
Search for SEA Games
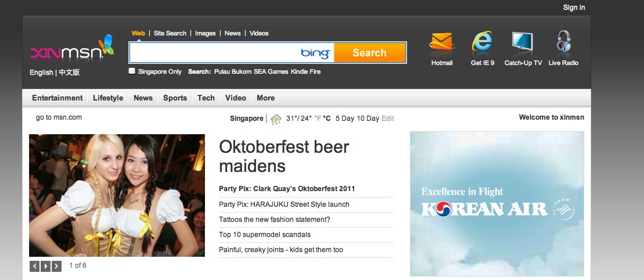coord(271,71)
